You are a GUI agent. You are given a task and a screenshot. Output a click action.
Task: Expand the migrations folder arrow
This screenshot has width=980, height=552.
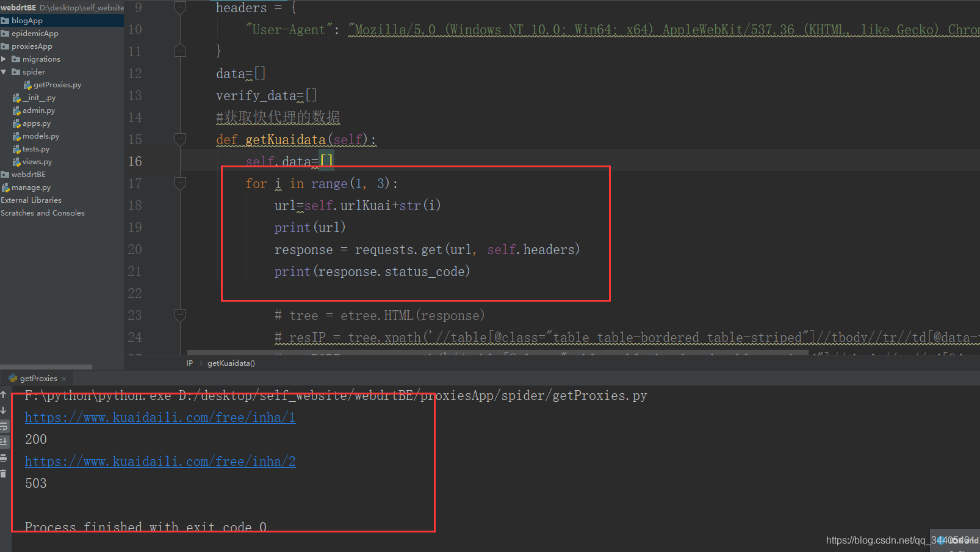4,59
